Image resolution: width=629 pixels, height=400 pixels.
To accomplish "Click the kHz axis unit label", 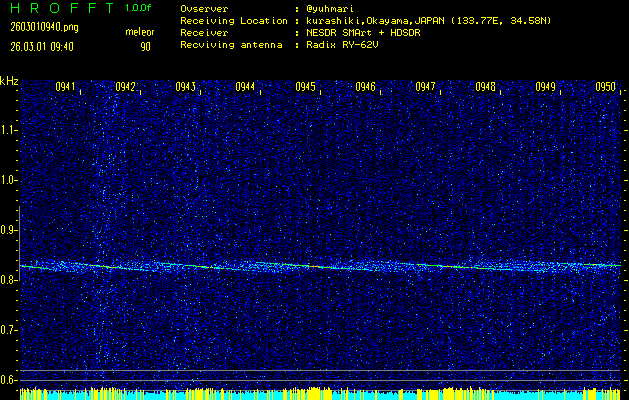I will tap(9, 81).
